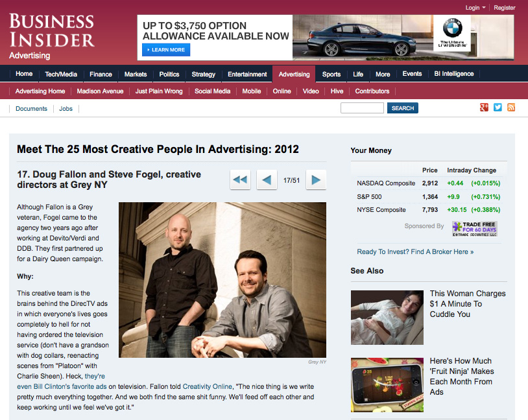Go to previous slide arrow

click(267, 180)
